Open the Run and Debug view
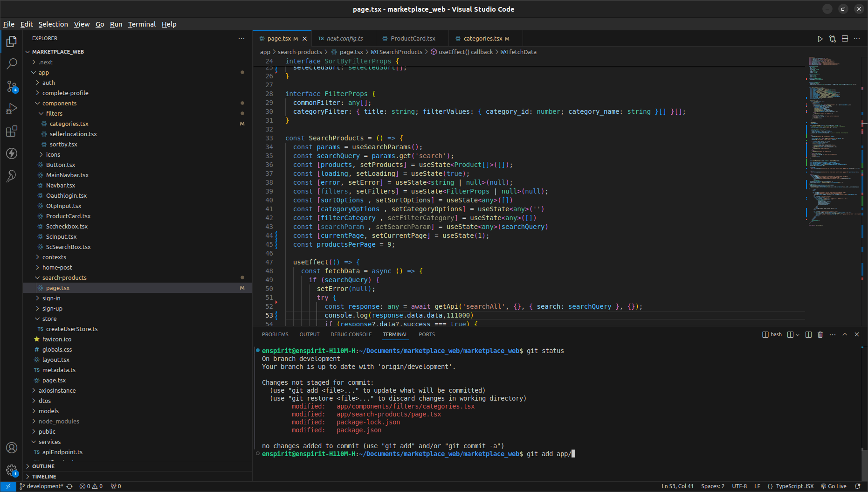The width and height of the screenshot is (868, 492). pos(12,109)
